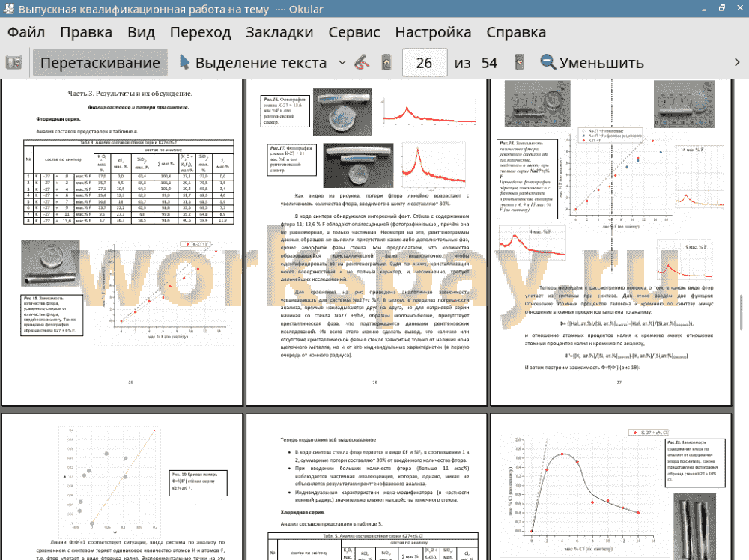The image size is (749, 560).
Task: Click the total pages 54 button
Action: pyautogui.click(x=488, y=63)
